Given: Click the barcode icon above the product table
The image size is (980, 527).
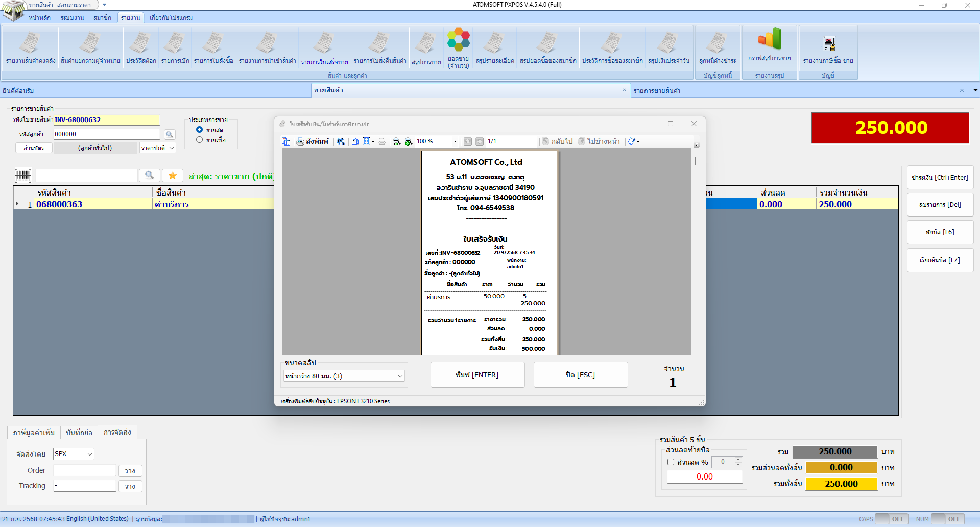Looking at the screenshot, I should (23, 176).
